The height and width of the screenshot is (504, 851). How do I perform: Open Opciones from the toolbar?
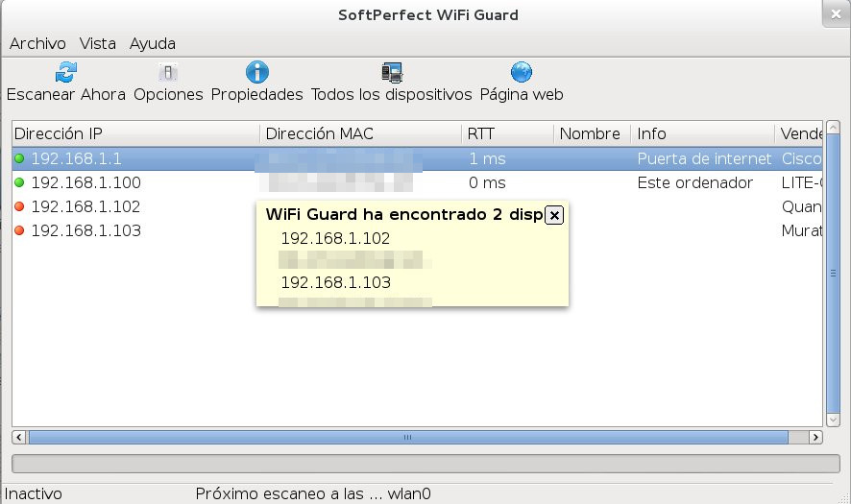coord(168,83)
